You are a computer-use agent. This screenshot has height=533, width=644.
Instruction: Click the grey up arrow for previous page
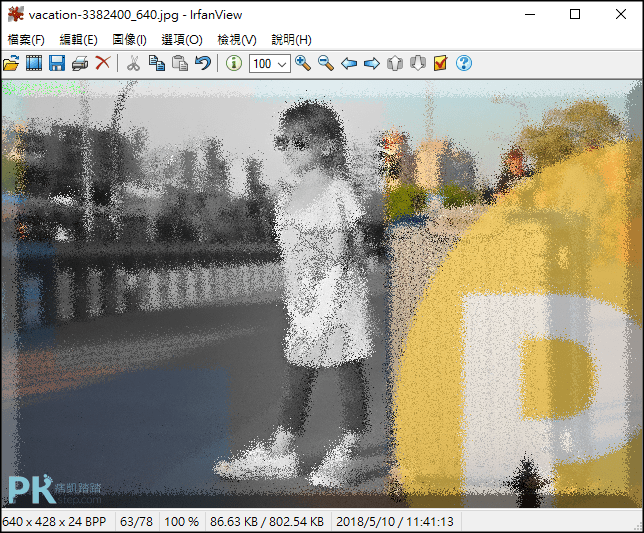395,63
